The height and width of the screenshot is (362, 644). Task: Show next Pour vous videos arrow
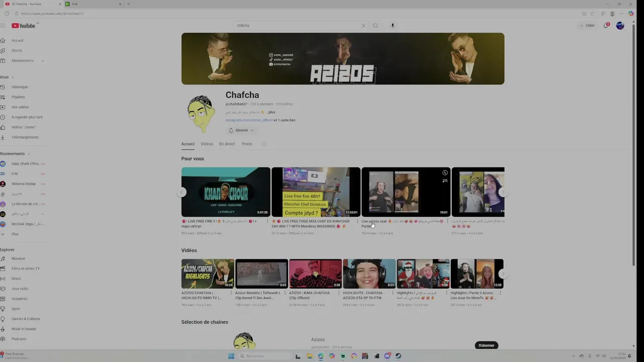(503, 192)
